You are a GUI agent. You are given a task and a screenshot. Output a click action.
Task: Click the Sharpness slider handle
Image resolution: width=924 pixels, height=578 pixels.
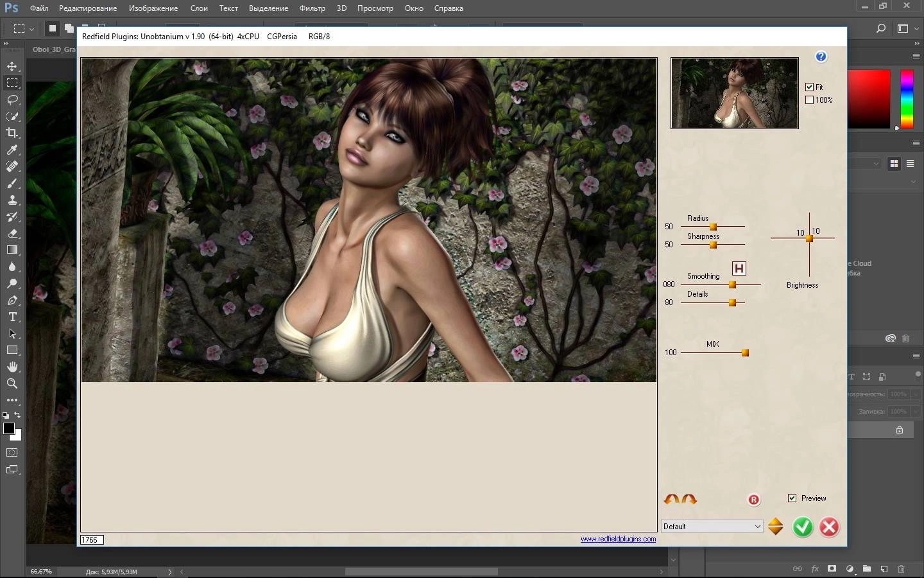pos(713,245)
